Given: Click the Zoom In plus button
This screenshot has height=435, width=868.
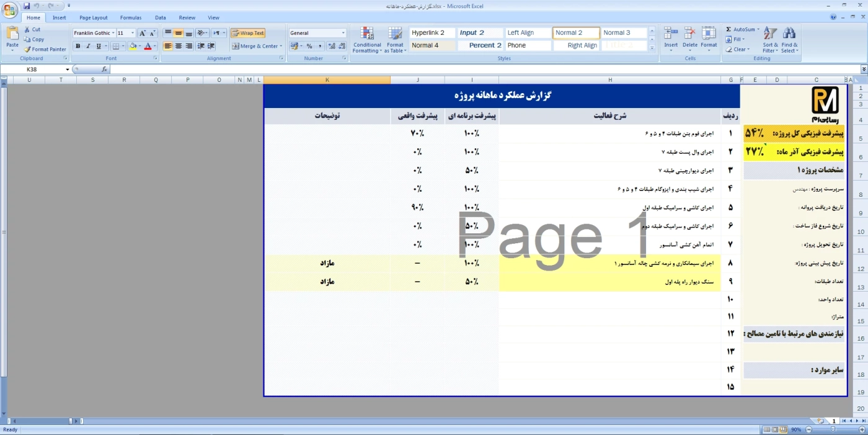Looking at the screenshot, I should pyautogui.click(x=861, y=429).
